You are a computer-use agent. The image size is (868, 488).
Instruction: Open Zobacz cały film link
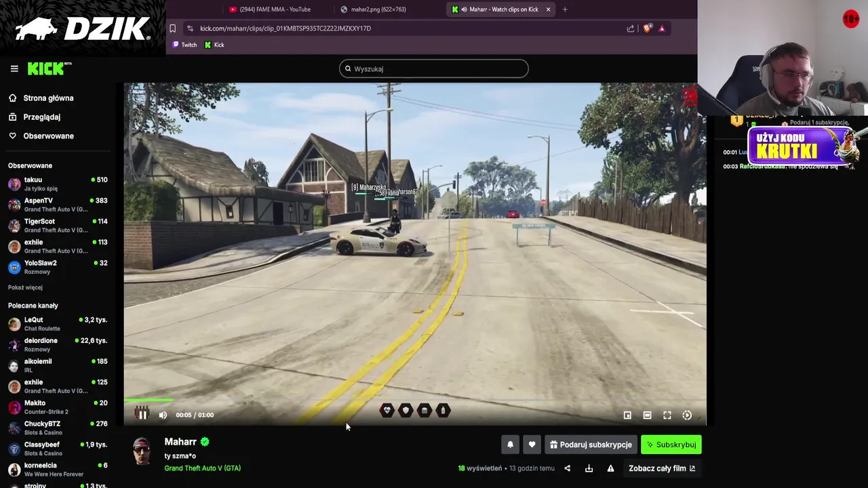pyautogui.click(x=662, y=468)
